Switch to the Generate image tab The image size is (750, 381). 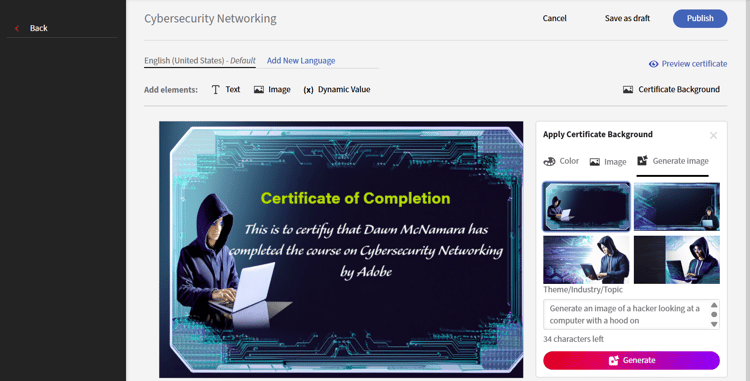[x=681, y=161]
